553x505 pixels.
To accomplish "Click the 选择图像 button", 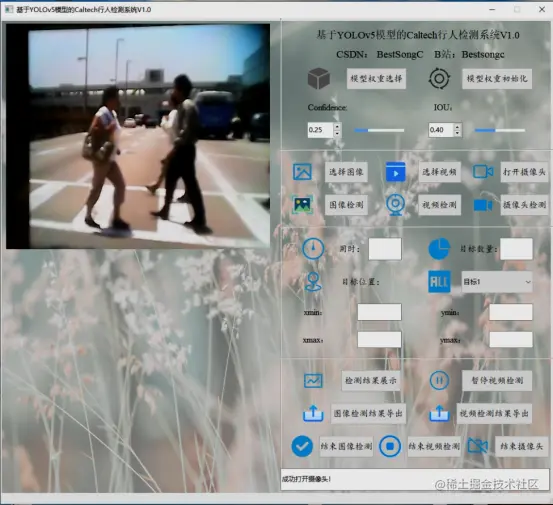I will pos(346,172).
